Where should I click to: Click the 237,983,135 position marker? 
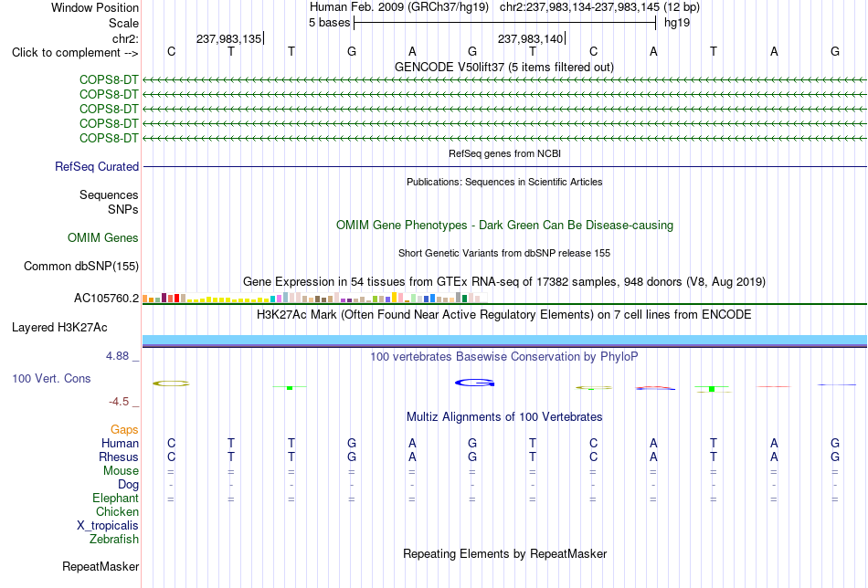pos(229,38)
